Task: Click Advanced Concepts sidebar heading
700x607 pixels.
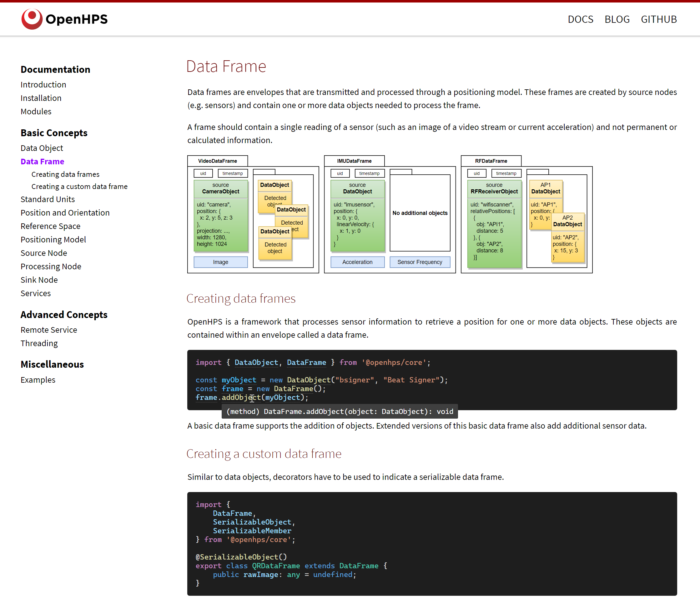Action: [x=64, y=315]
